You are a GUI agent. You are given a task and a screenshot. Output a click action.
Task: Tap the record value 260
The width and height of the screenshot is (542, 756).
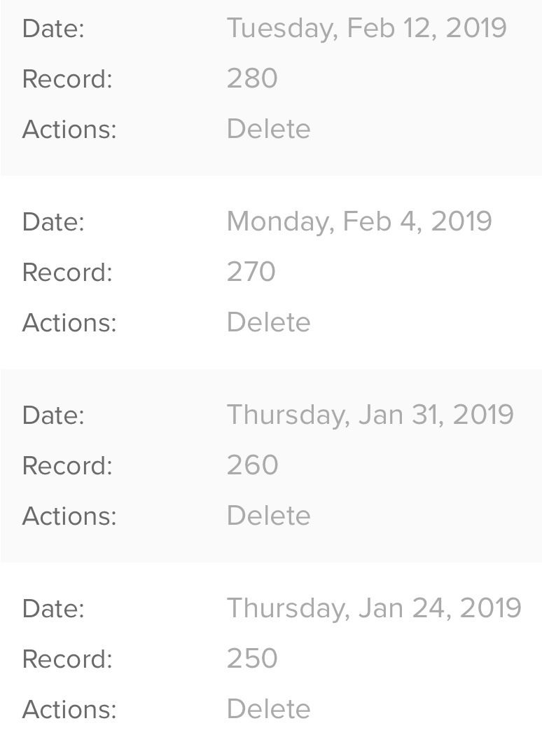point(252,465)
